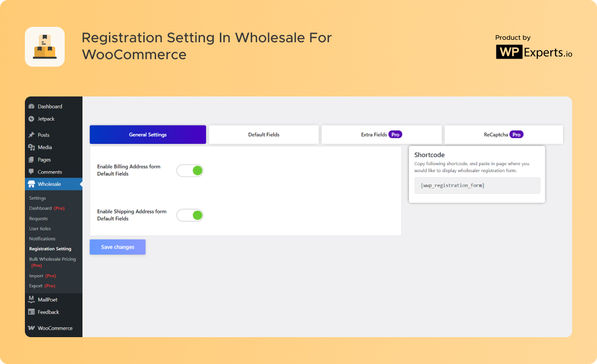The height and width of the screenshot is (364, 597).
Task: Open the ReCaptcha Pro tab
Action: pyautogui.click(x=503, y=135)
